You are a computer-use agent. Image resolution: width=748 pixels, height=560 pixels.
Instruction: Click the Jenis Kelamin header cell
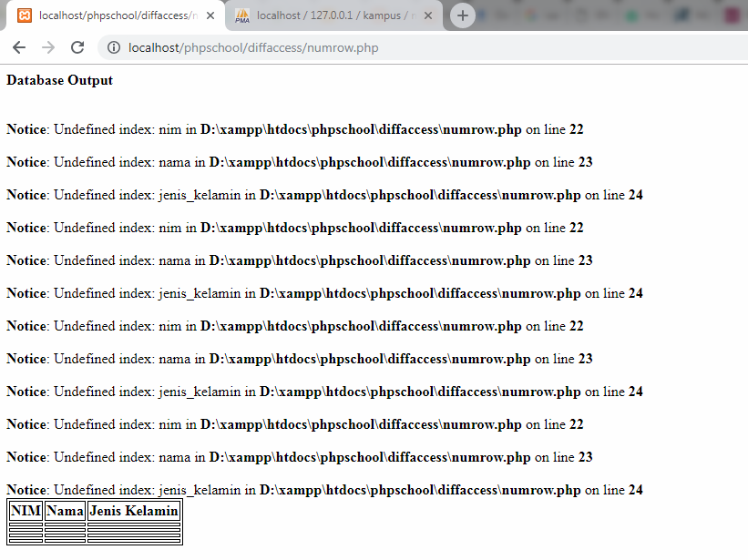[134, 510]
